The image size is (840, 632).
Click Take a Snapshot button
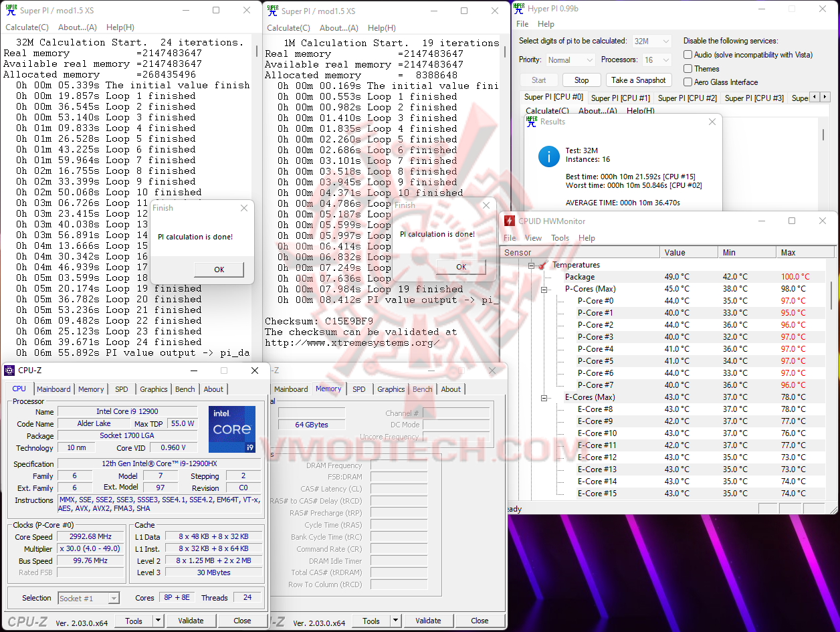tap(639, 80)
